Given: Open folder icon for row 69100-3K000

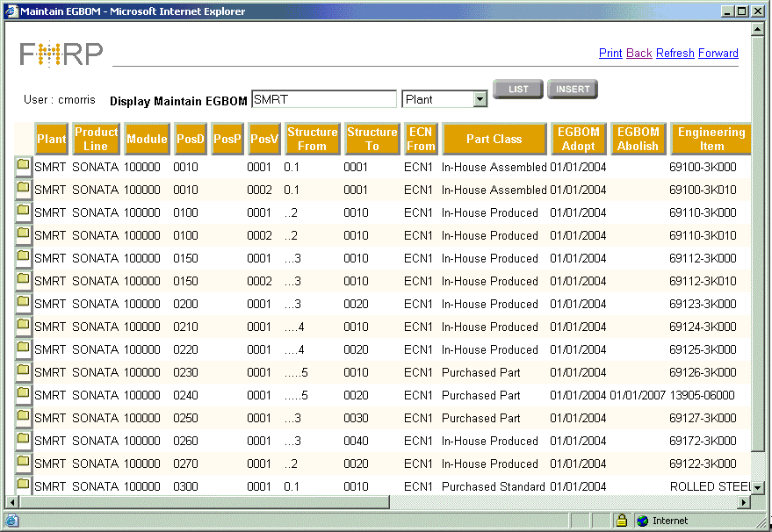Looking at the screenshot, I should tap(23, 165).
